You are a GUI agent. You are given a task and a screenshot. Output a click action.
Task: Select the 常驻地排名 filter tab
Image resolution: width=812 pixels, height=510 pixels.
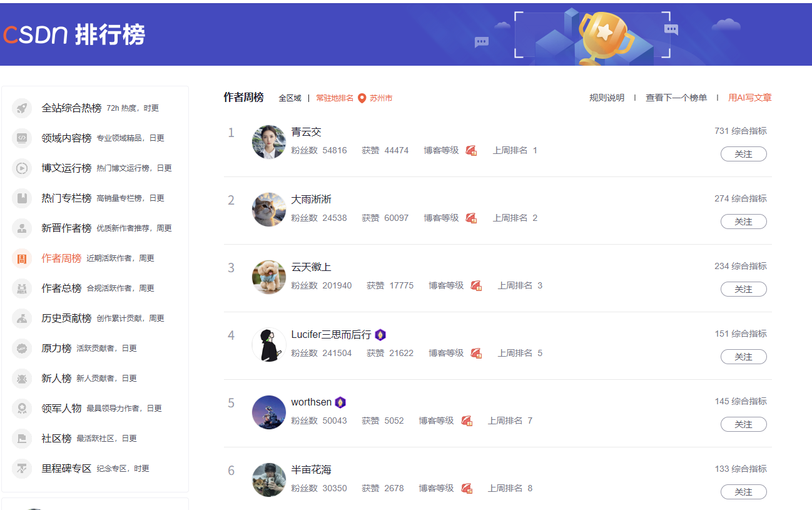tap(335, 98)
